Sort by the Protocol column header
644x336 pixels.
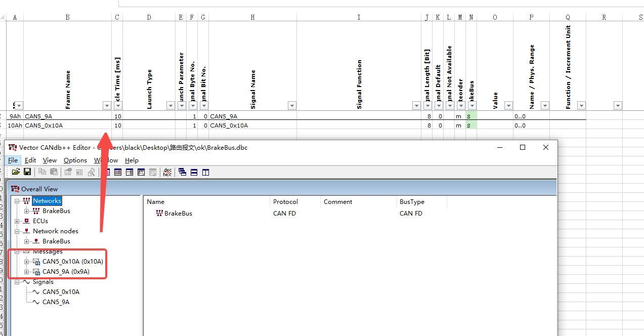[295, 202]
